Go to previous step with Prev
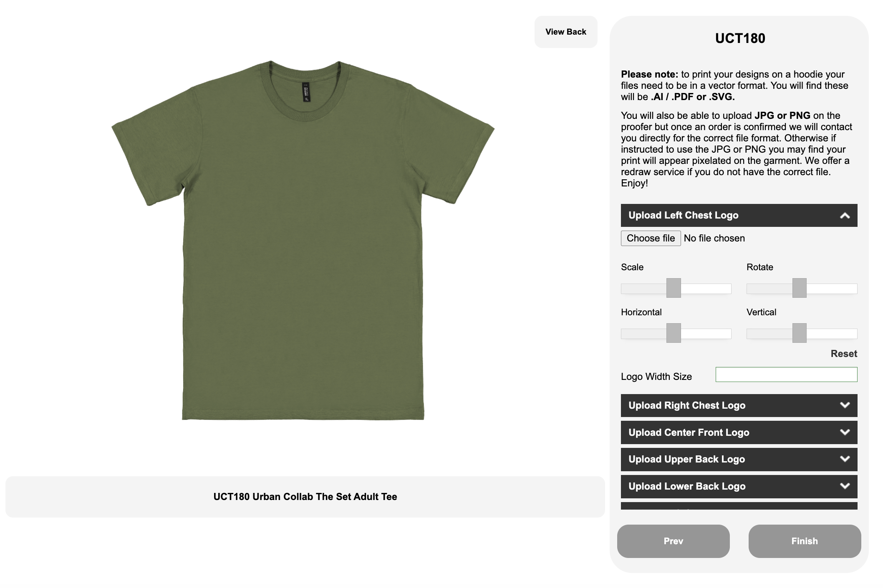Screen dimensions: 883x588 tap(673, 541)
